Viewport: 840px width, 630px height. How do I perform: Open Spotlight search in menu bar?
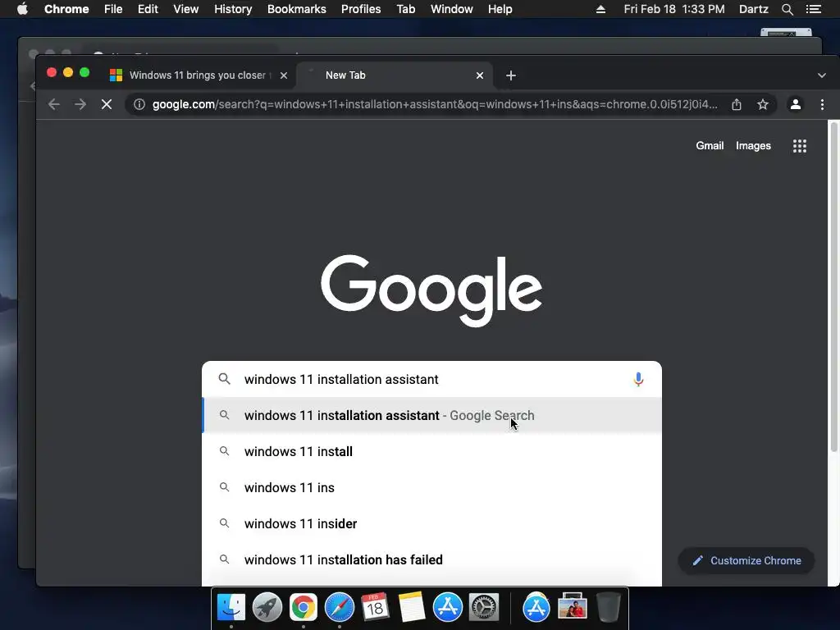pos(787,9)
